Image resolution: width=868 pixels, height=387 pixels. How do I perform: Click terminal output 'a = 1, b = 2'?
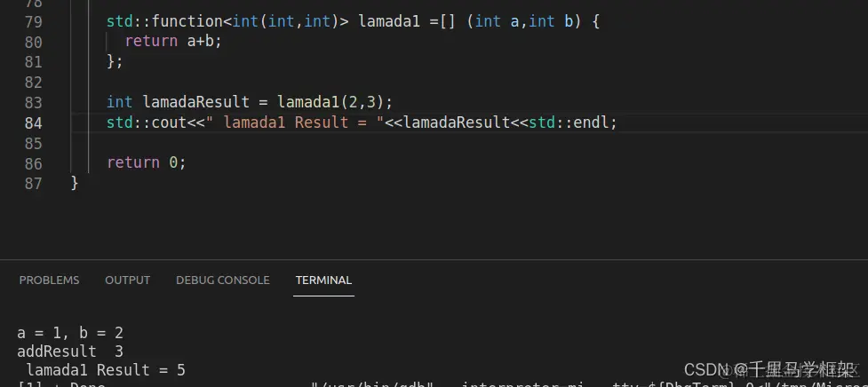70,333
